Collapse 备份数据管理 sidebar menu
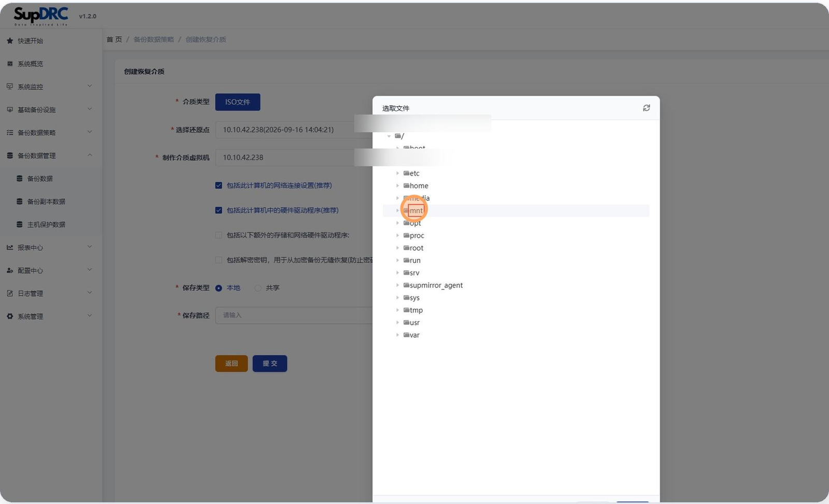Image resolution: width=829 pixels, height=504 pixels. 51,155
